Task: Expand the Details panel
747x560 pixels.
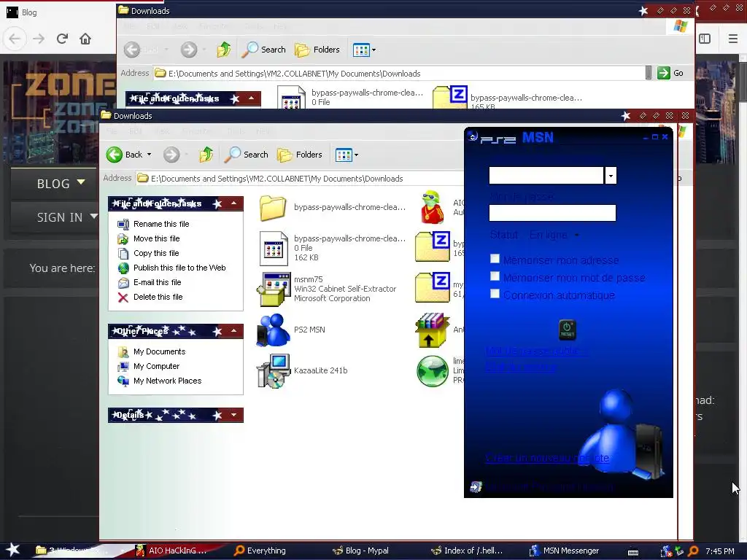Action: pos(233,415)
